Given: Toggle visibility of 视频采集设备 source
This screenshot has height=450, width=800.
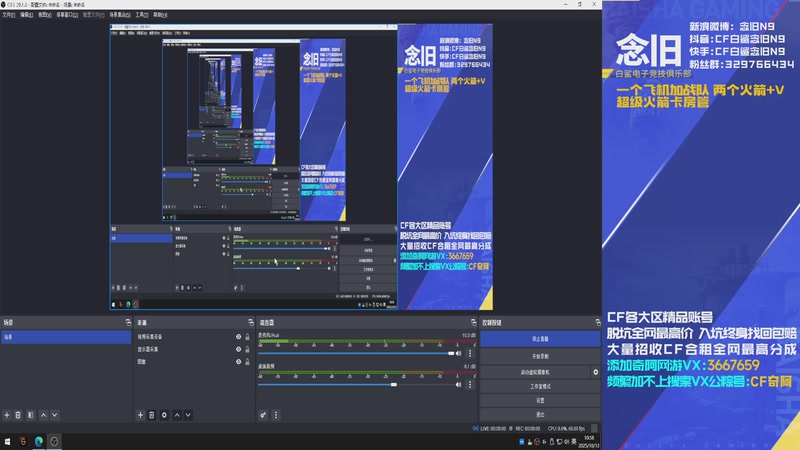Looking at the screenshot, I should tap(238, 337).
